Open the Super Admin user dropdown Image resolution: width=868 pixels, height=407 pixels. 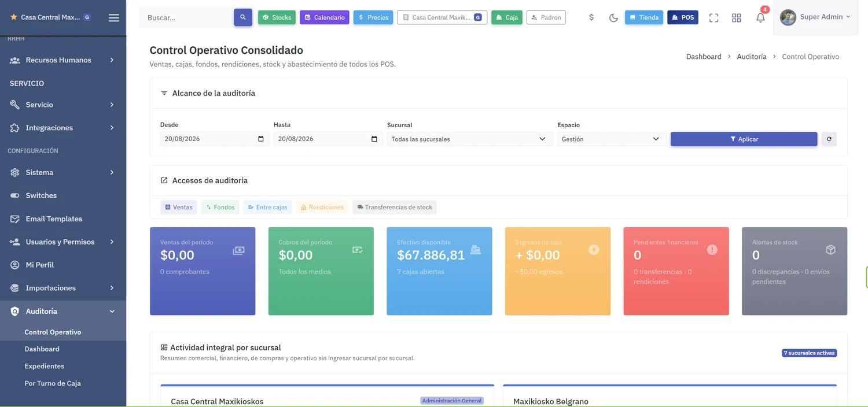coord(815,17)
